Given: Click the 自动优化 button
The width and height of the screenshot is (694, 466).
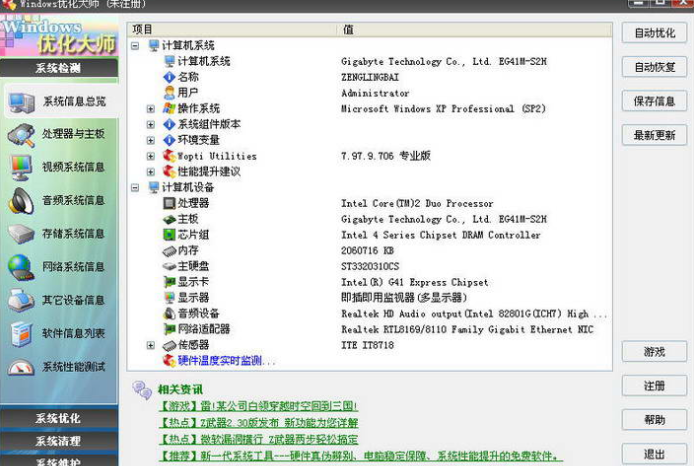Looking at the screenshot, I should coord(654,33).
